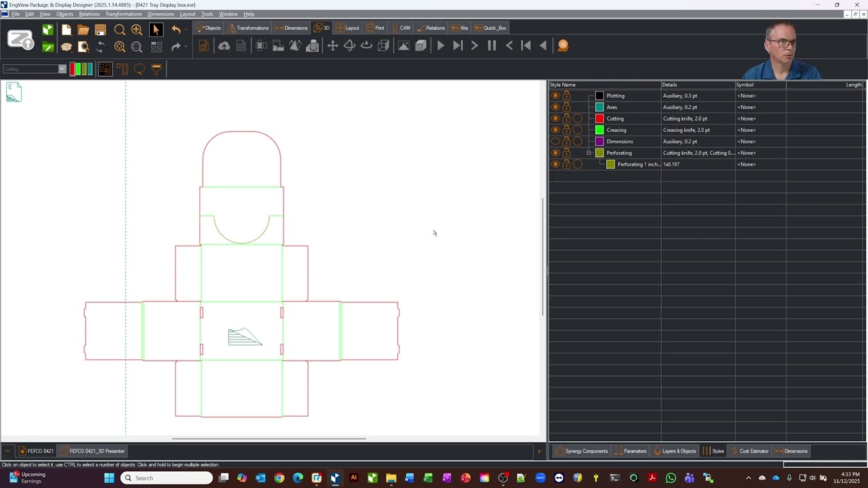The height and width of the screenshot is (488, 868).
Task: Switch to the Quick_Box toolbar tab
Action: tap(490, 28)
